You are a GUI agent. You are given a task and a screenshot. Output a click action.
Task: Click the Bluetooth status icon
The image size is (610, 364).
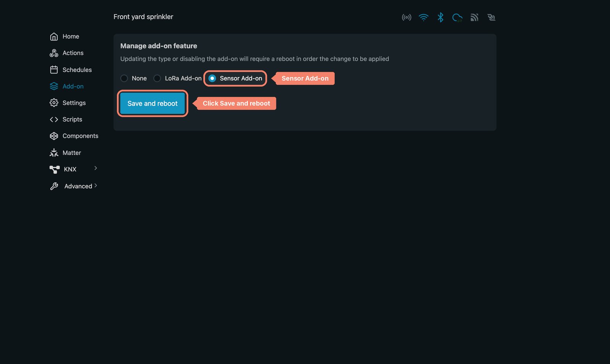tap(440, 17)
